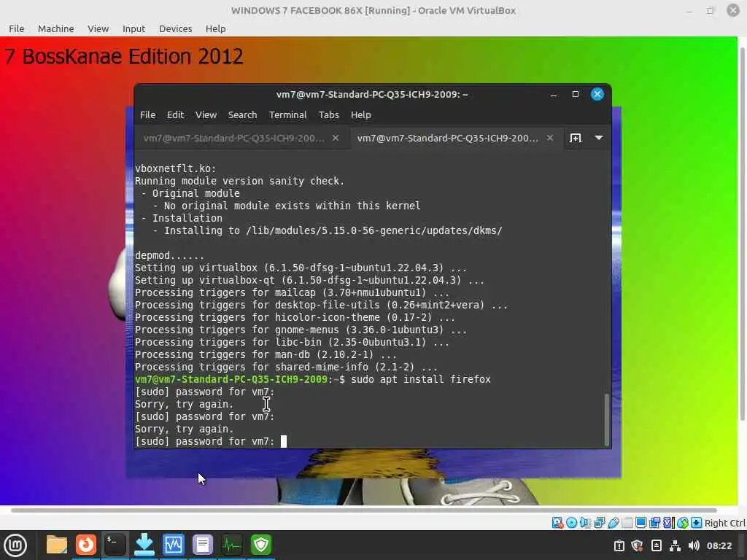747x560 pixels.
Task: Click the VirtualBox mouse integration indicator
Action: coord(683,523)
